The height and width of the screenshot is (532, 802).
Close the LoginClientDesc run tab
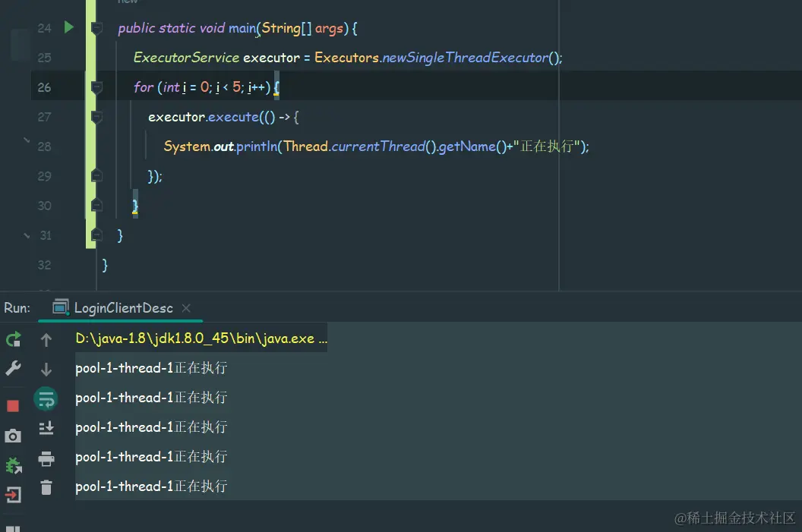coord(186,308)
